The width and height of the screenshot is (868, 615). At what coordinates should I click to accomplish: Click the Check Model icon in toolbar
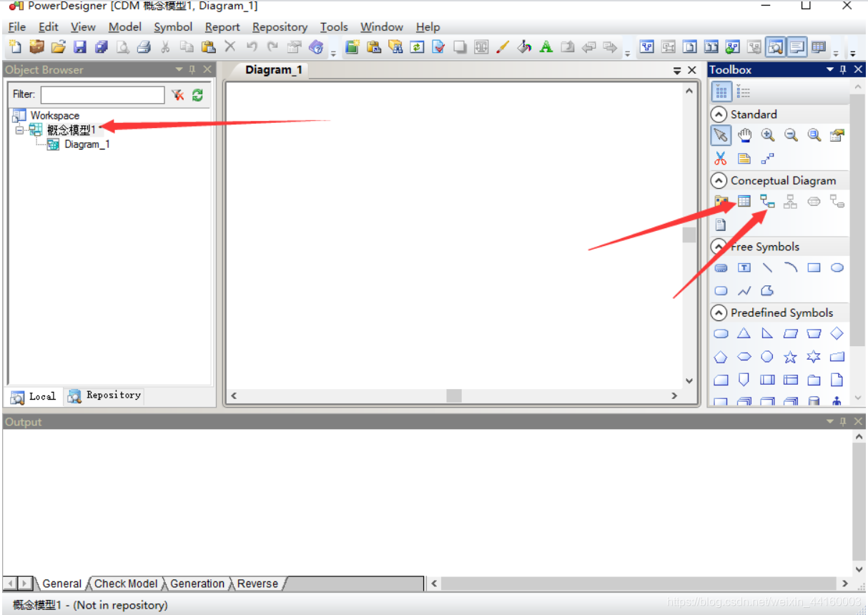(x=438, y=47)
